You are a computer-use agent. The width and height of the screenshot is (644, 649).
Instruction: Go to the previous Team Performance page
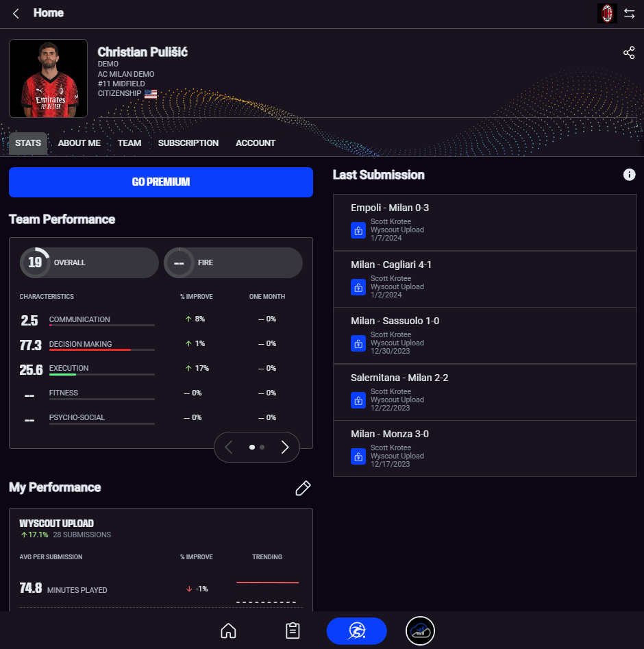click(228, 447)
